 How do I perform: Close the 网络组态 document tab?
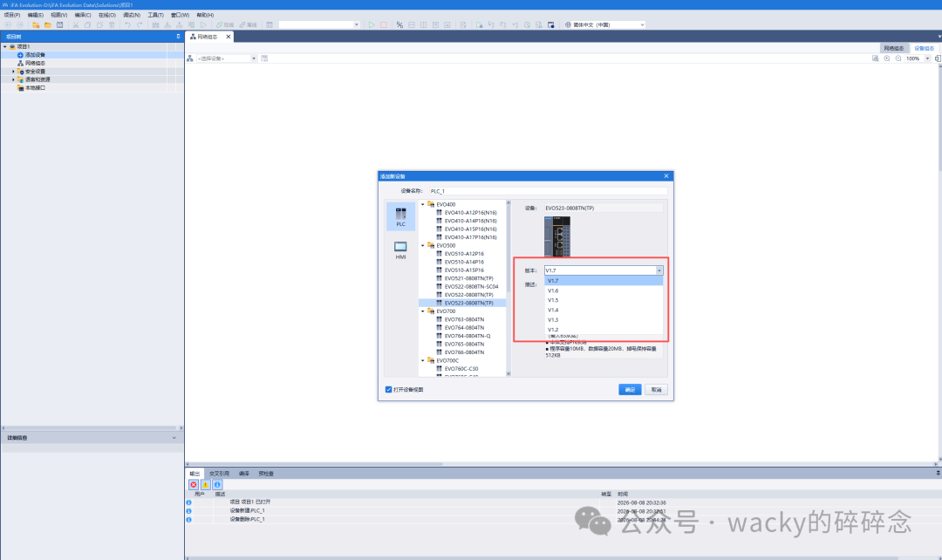(229, 37)
